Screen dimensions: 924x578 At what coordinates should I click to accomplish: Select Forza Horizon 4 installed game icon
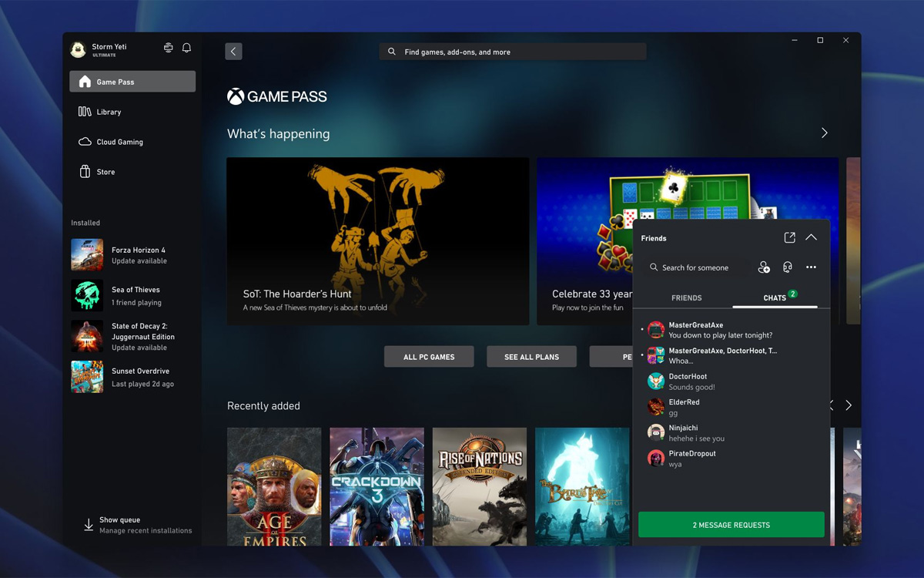[x=87, y=254]
